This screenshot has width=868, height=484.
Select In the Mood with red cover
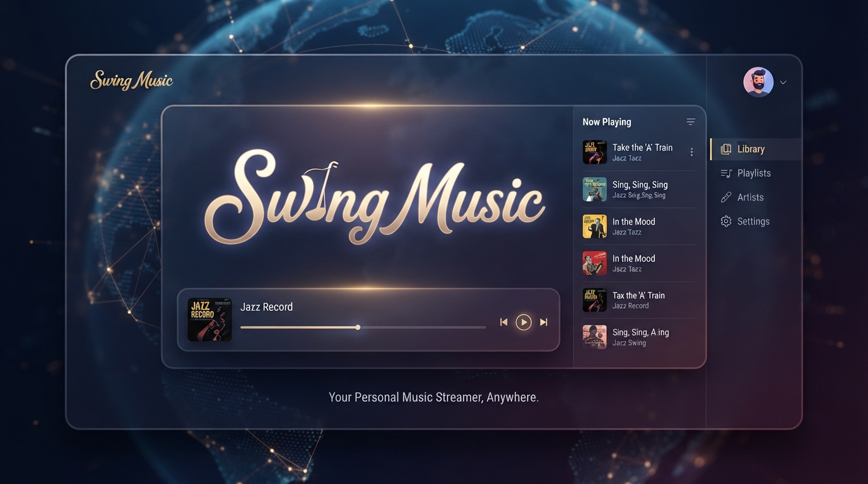pos(638,263)
